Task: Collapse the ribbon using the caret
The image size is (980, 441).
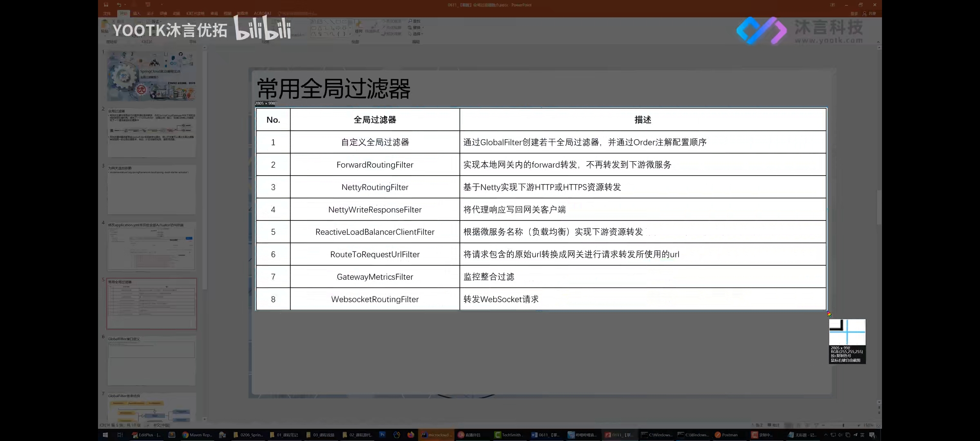Action: 878,42
